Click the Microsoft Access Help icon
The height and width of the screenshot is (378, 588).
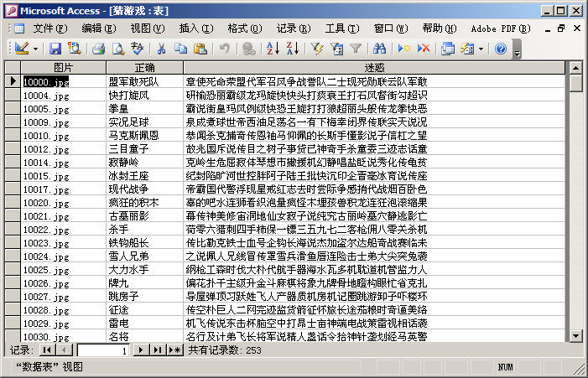click(x=501, y=49)
